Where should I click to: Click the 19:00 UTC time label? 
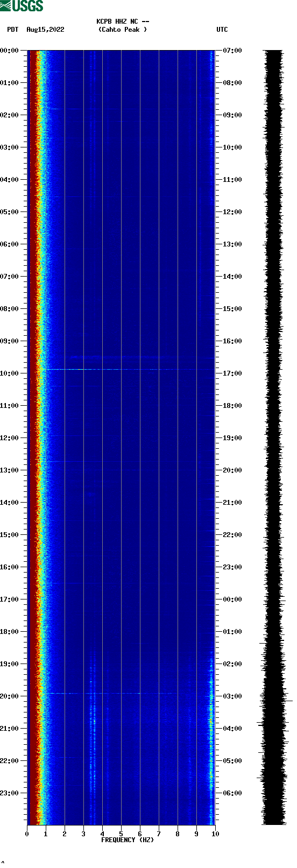232,438
